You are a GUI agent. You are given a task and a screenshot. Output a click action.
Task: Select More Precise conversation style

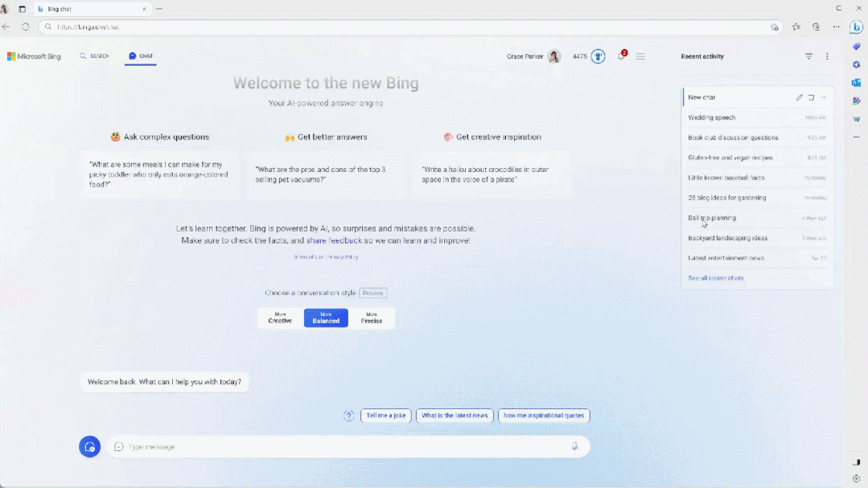tap(372, 318)
